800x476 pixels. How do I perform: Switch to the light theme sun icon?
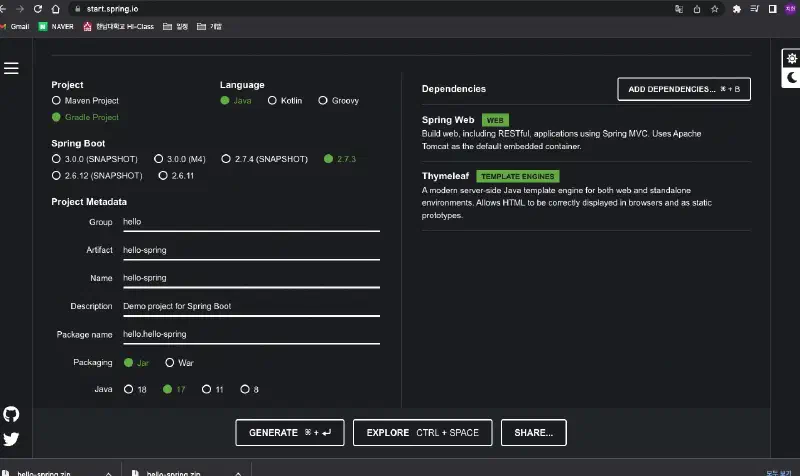pos(791,59)
